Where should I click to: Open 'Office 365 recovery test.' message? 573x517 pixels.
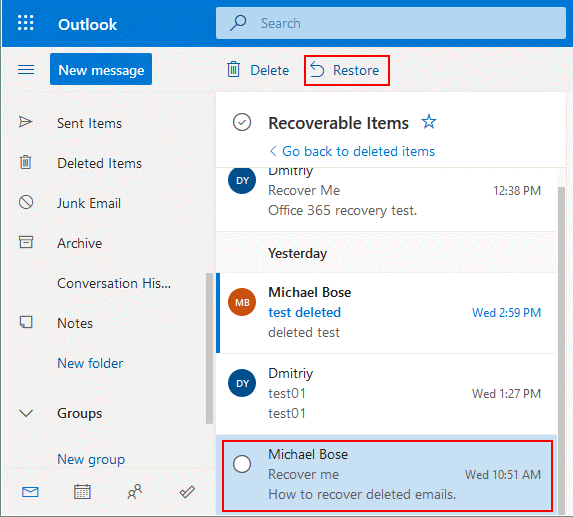342,210
